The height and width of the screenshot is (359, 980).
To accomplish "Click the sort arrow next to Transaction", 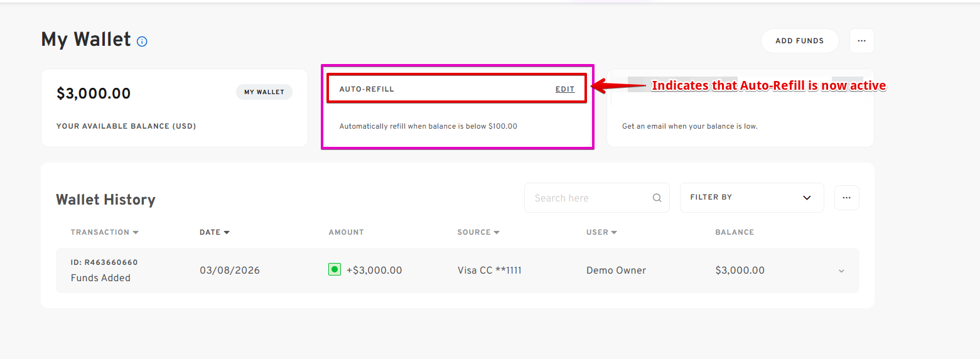I will [136, 233].
